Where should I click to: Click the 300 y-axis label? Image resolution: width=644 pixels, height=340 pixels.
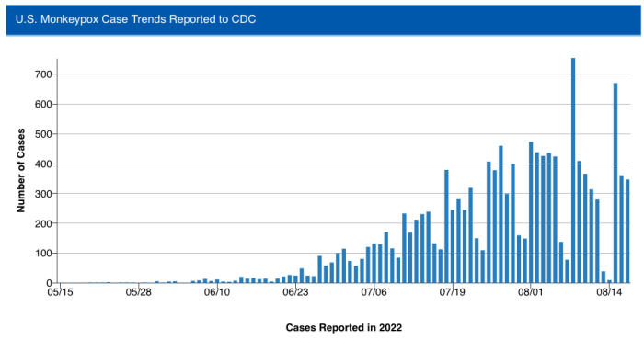(x=43, y=194)
